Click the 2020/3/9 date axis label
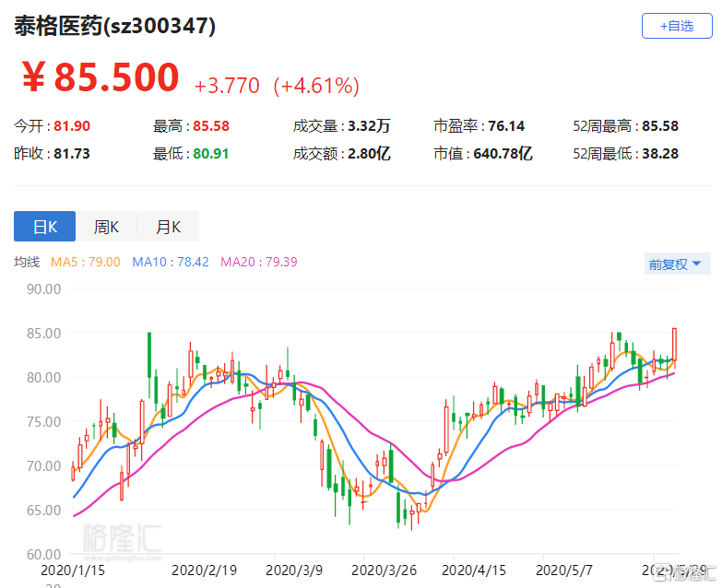The image size is (722, 588). coord(294,570)
